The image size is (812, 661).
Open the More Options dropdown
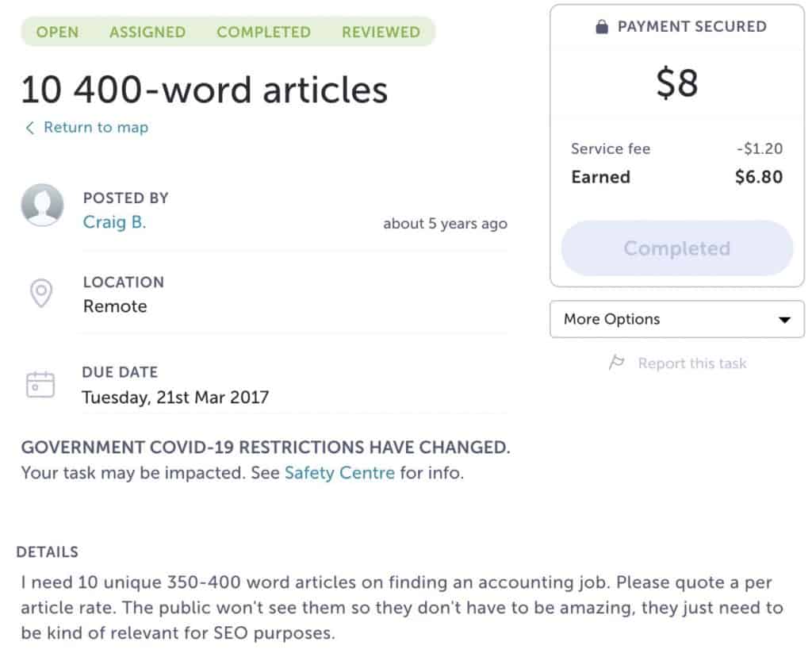(x=676, y=319)
